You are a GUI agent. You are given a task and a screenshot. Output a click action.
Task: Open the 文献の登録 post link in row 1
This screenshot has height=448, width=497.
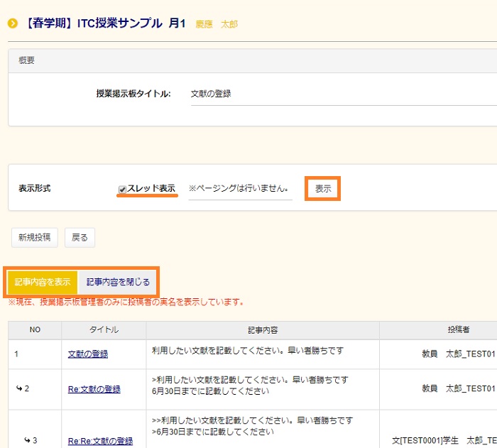[x=88, y=354]
